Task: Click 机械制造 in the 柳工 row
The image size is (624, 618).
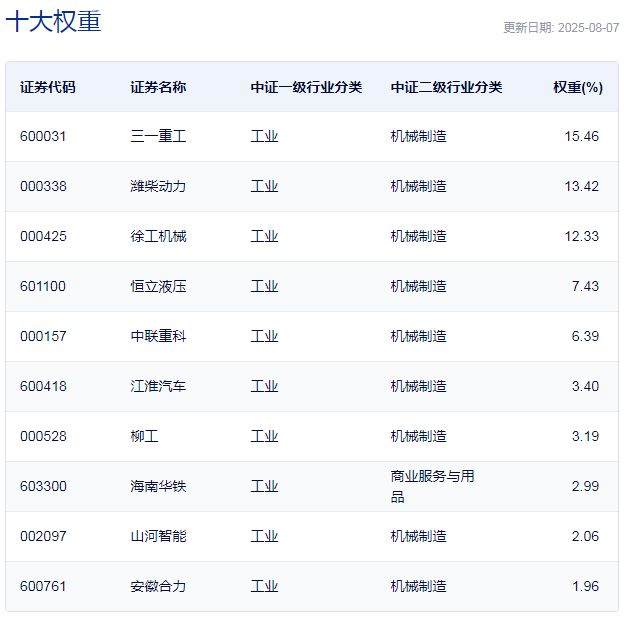Action: coord(419,437)
